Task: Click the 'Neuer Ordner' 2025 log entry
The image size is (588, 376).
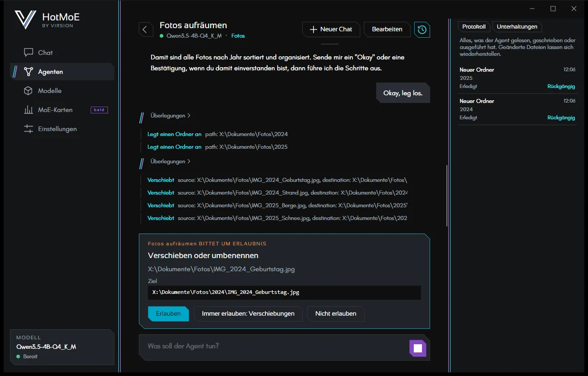Action: tap(517, 78)
